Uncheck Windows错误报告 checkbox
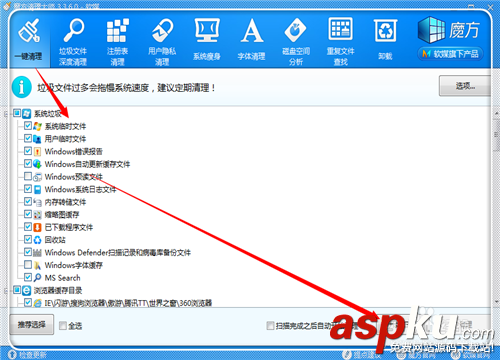The image size is (500, 360). (x=28, y=151)
